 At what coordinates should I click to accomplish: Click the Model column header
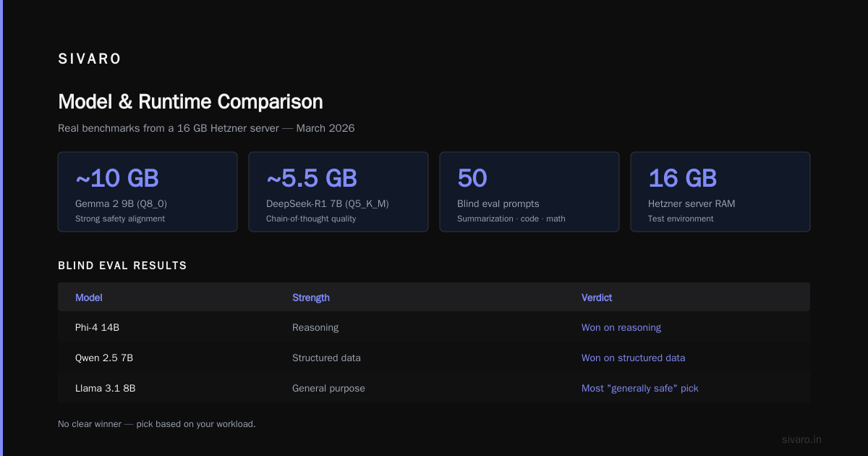(89, 297)
